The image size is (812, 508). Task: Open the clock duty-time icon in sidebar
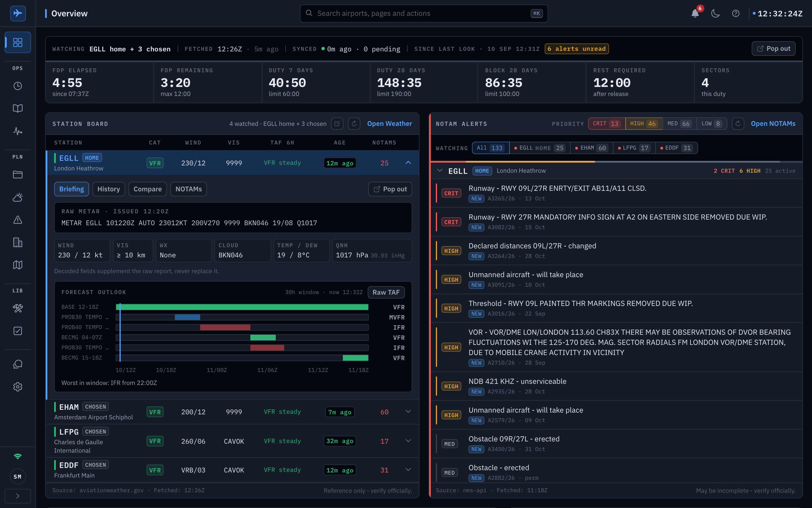18,86
